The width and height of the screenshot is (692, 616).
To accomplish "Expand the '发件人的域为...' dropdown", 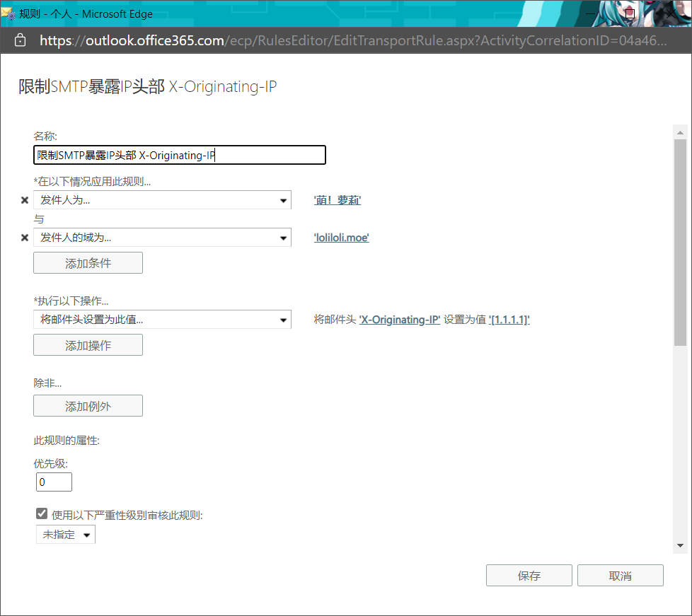I will (162, 238).
